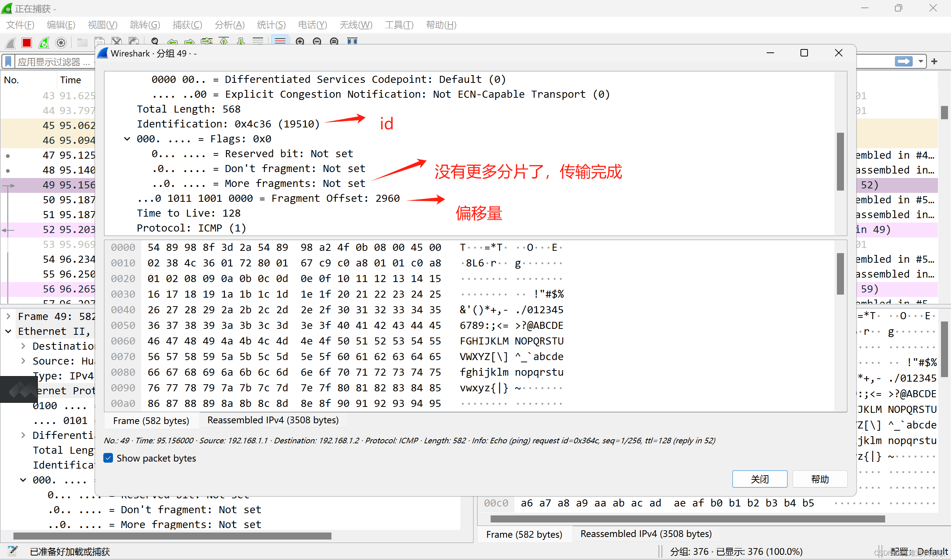The width and height of the screenshot is (951, 560).
Task: Select packet 52 row in packet list
Action: (48, 229)
